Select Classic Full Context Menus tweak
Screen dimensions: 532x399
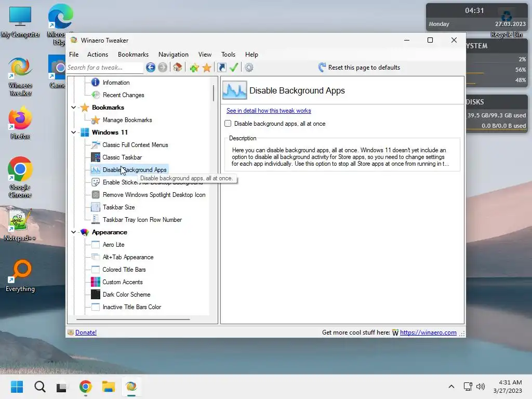[135, 145]
